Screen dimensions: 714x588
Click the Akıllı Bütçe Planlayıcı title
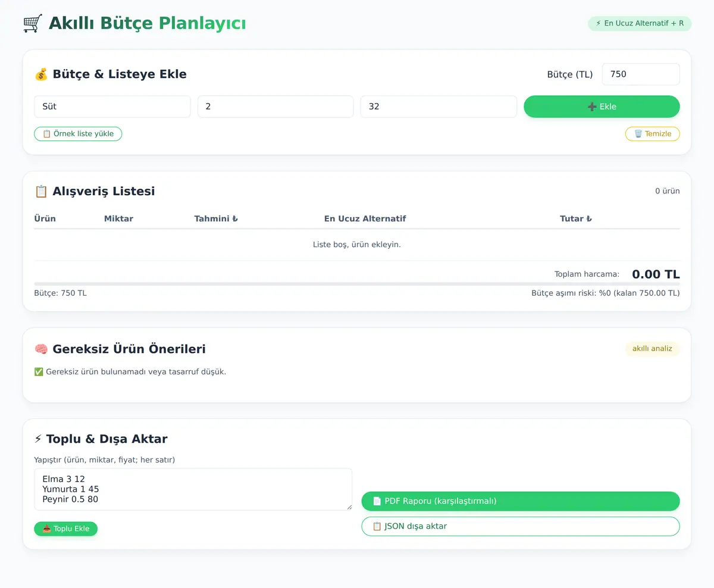pos(147,24)
